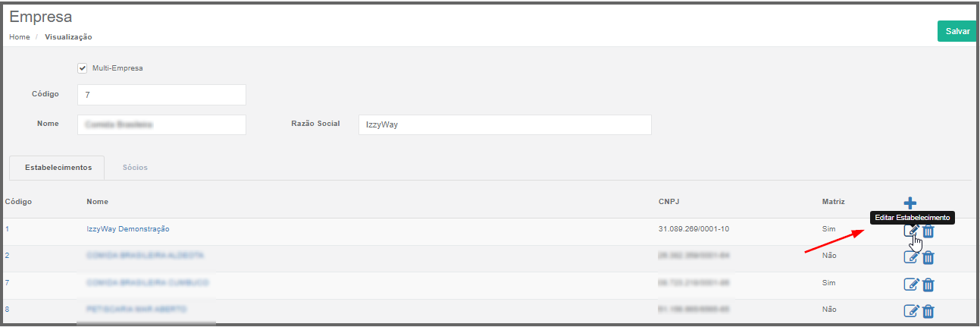This screenshot has height=327, width=980.
Task: Click the trash icon in row code 2
Action: coord(928,257)
